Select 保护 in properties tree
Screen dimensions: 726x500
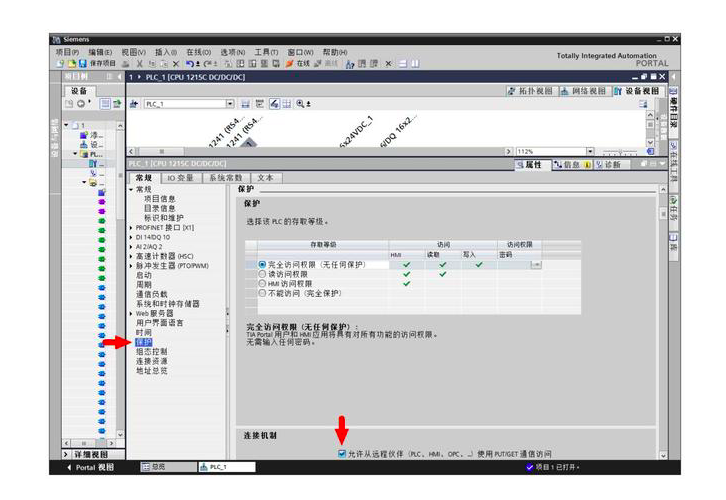(144, 342)
